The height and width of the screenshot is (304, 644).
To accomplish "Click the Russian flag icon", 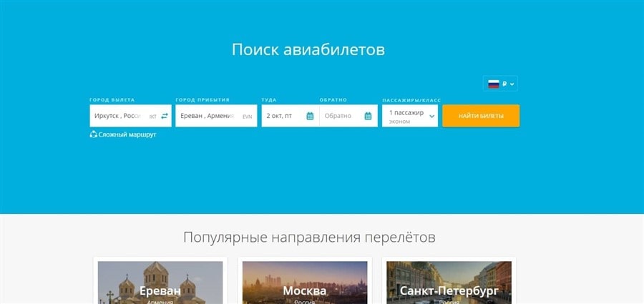I will pyautogui.click(x=493, y=84).
